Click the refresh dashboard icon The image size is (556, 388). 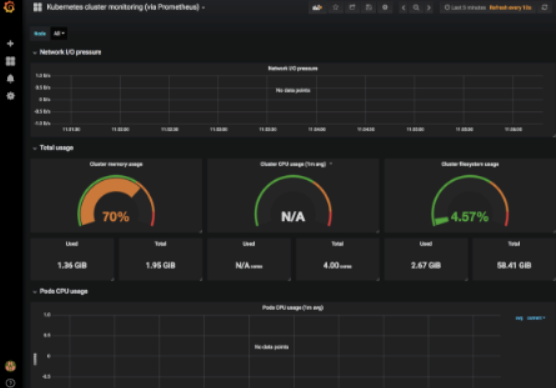tap(545, 7)
